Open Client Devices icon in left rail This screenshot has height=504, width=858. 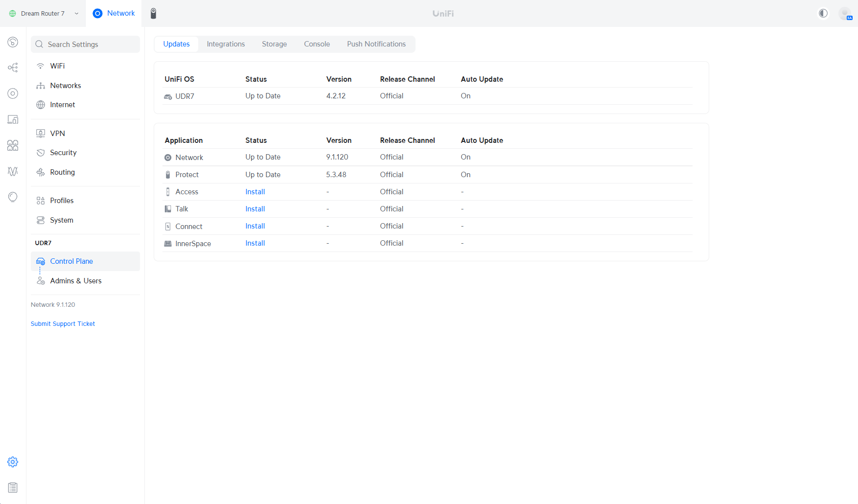[13, 119]
